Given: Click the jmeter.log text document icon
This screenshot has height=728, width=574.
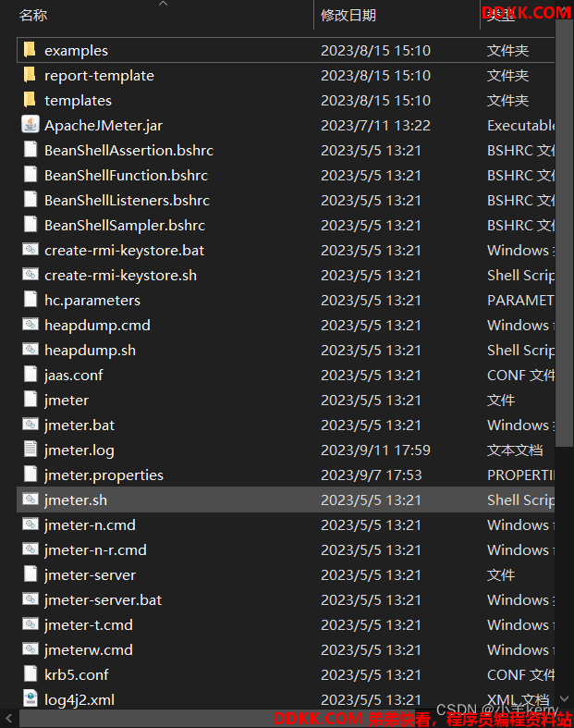Looking at the screenshot, I should [31, 450].
